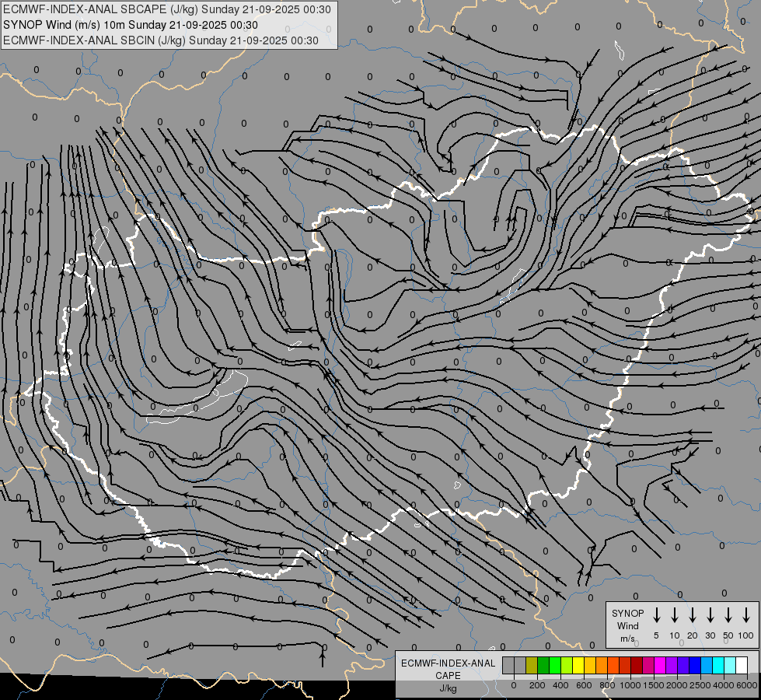Click the 20 m/s label in wind legend

[x=692, y=635]
